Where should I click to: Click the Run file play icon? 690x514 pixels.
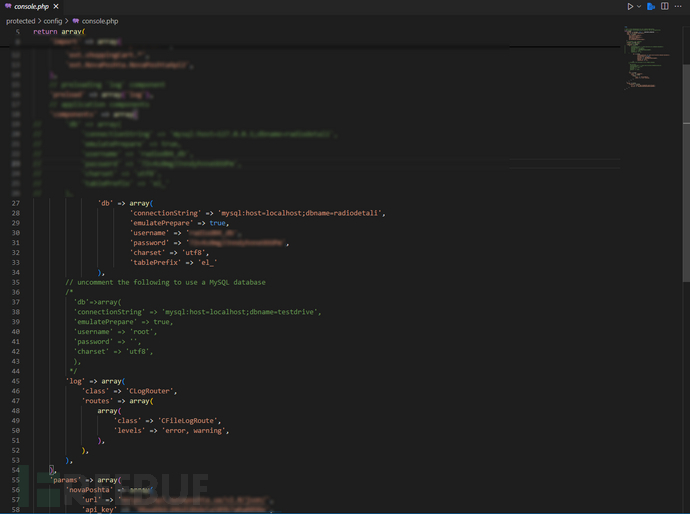(629, 6)
